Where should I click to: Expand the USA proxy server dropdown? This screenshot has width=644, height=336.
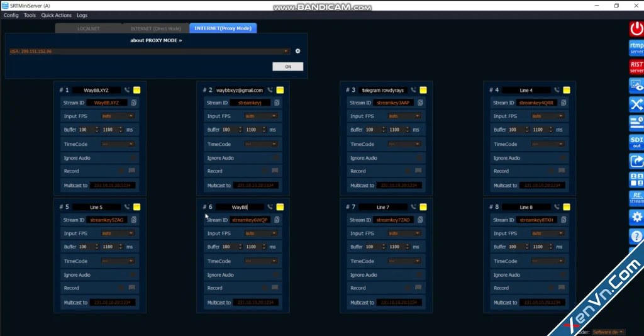pyautogui.click(x=286, y=52)
